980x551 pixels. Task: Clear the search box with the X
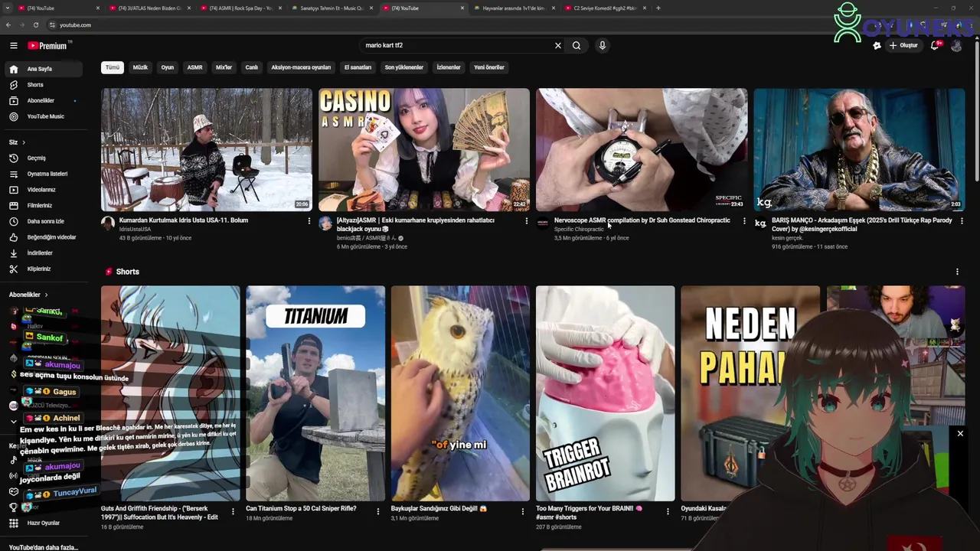pos(558,45)
